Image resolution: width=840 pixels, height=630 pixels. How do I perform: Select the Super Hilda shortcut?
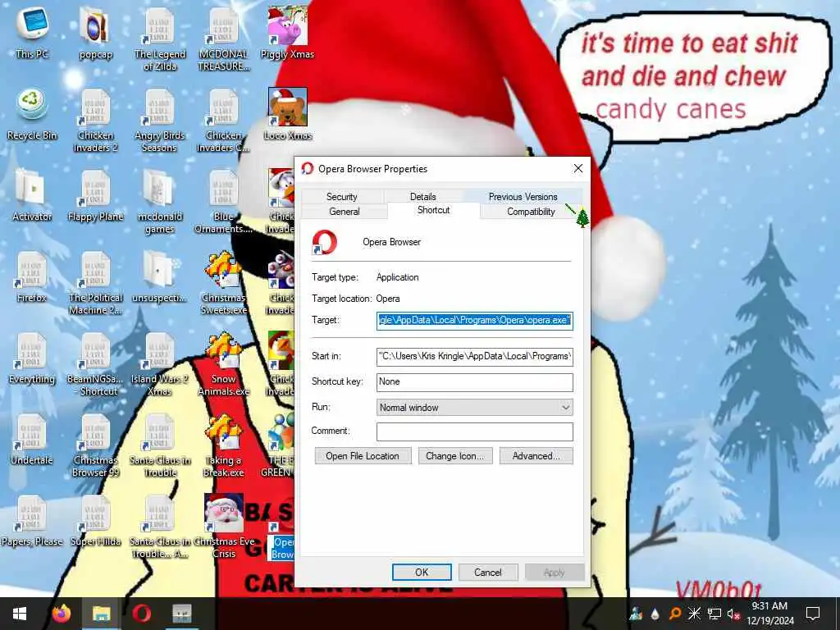click(95, 521)
